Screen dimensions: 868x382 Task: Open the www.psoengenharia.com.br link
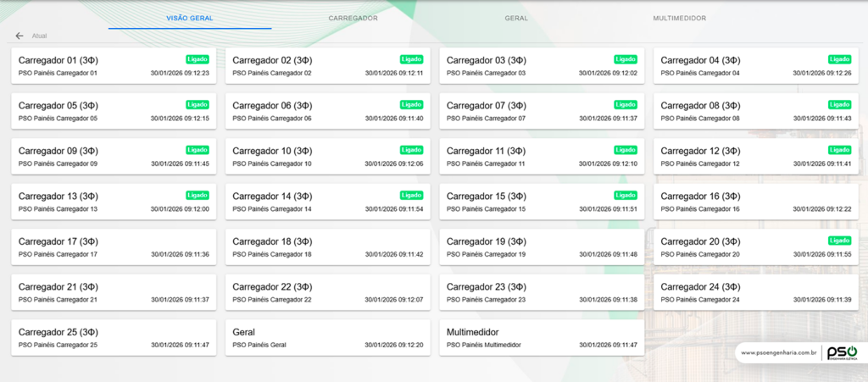pos(778,353)
